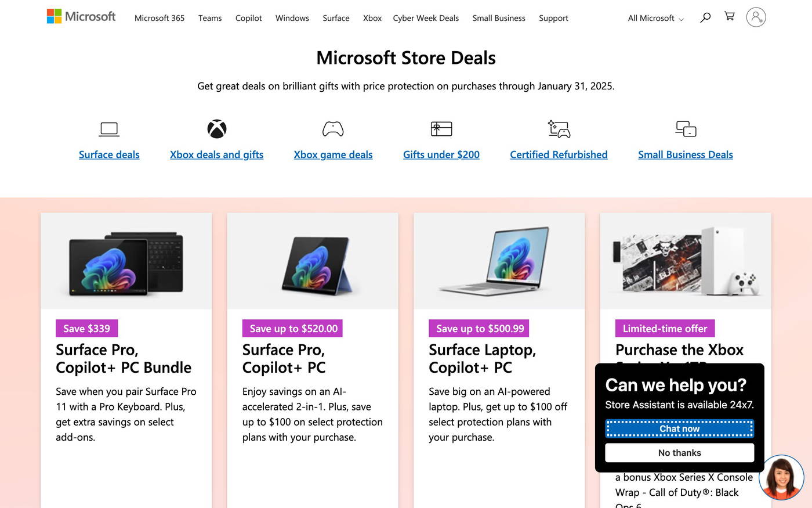The image size is (812, 508).
Task: Click the gift box icon above Gifts under $200
Action: 441,128
